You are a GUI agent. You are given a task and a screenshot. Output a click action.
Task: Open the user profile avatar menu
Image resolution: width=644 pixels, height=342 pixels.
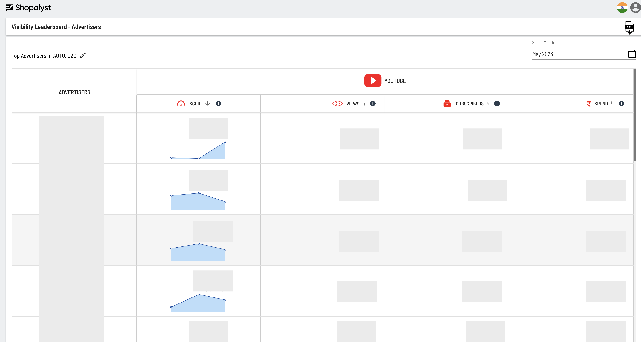[635, 7]
